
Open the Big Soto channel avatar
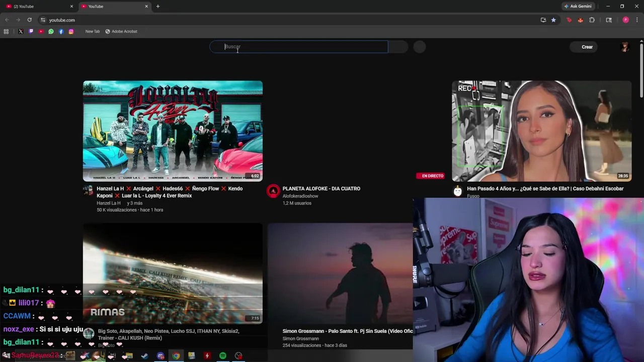[x=89, y=333]
